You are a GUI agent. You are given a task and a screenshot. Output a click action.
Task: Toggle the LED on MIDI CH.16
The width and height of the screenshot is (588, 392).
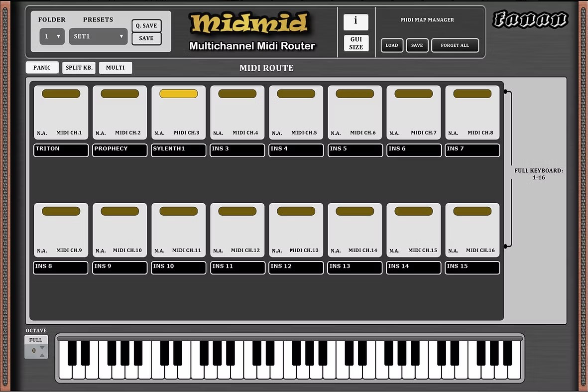click(x=472, y=211)
